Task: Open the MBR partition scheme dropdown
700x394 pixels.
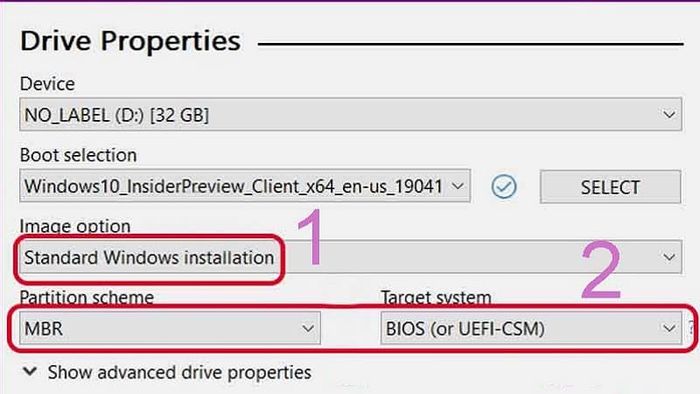Action: point(170,328)
